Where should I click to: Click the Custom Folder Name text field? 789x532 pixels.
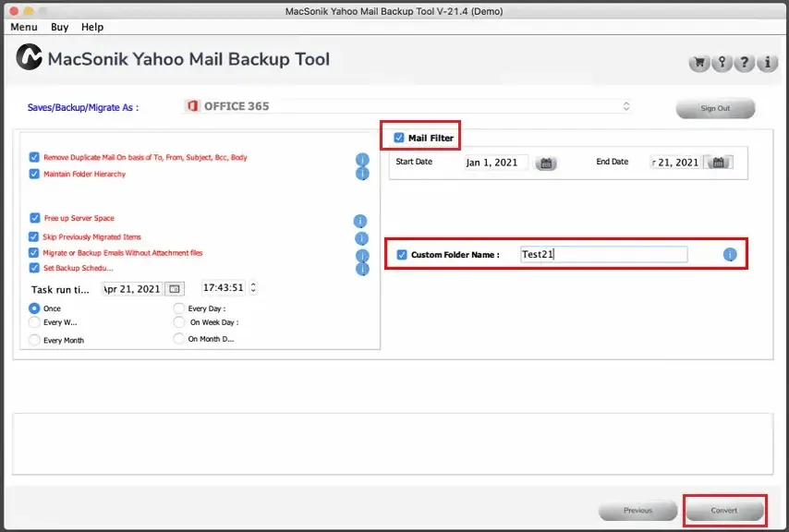pyautogui.click(x=604, y=254)
